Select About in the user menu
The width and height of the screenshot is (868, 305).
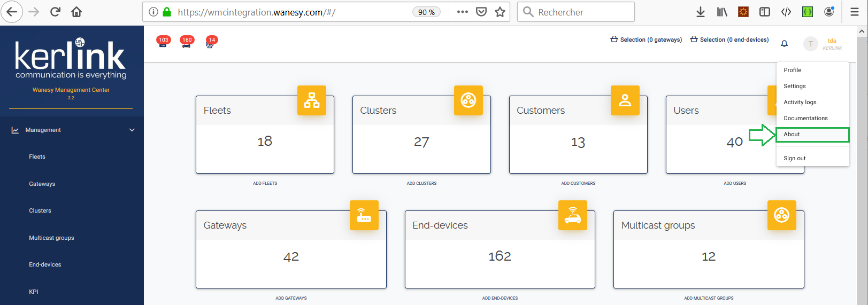click(x=792, y=135)
